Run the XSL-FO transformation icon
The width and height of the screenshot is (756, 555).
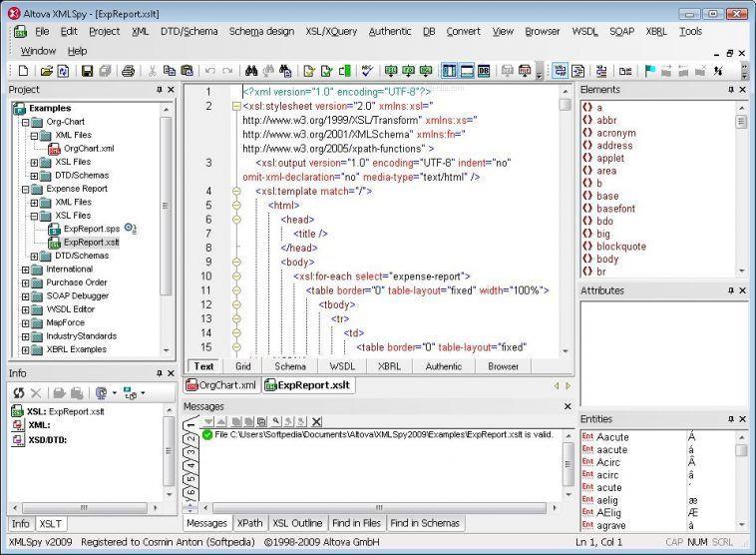(408, 72)
